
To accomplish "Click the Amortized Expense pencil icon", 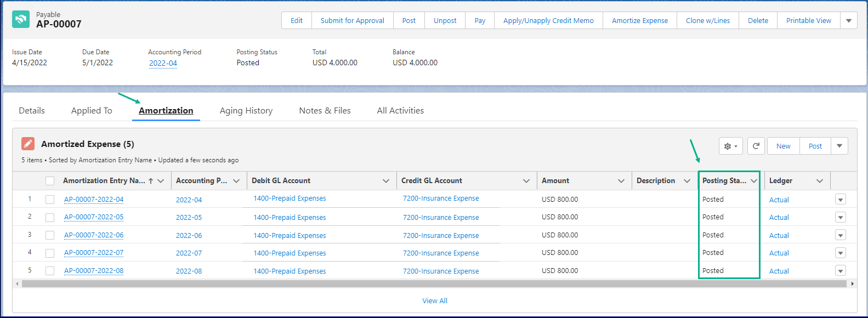I will pos(28,144).
